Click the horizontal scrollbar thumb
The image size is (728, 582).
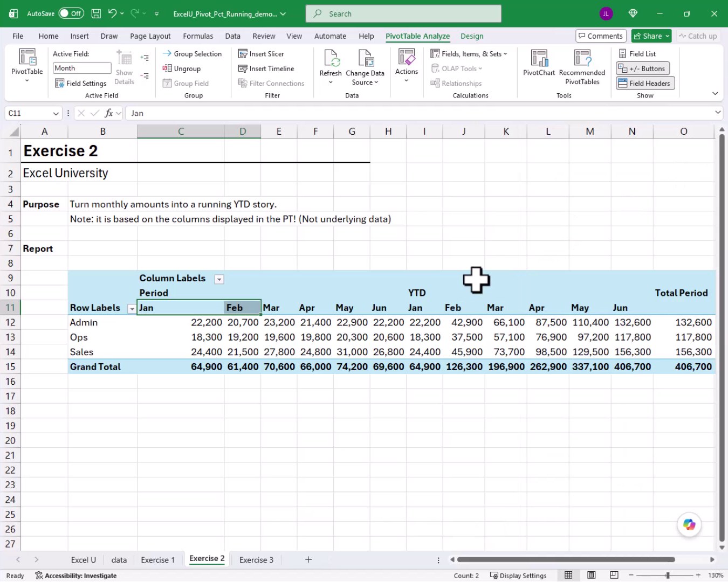pos(566,559)
